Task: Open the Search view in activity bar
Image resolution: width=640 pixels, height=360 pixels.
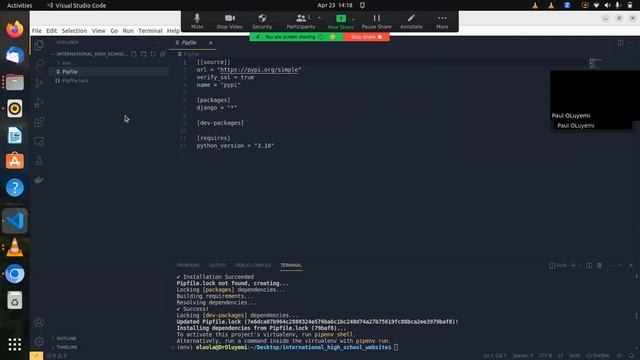Action: (x=39, y=64)
